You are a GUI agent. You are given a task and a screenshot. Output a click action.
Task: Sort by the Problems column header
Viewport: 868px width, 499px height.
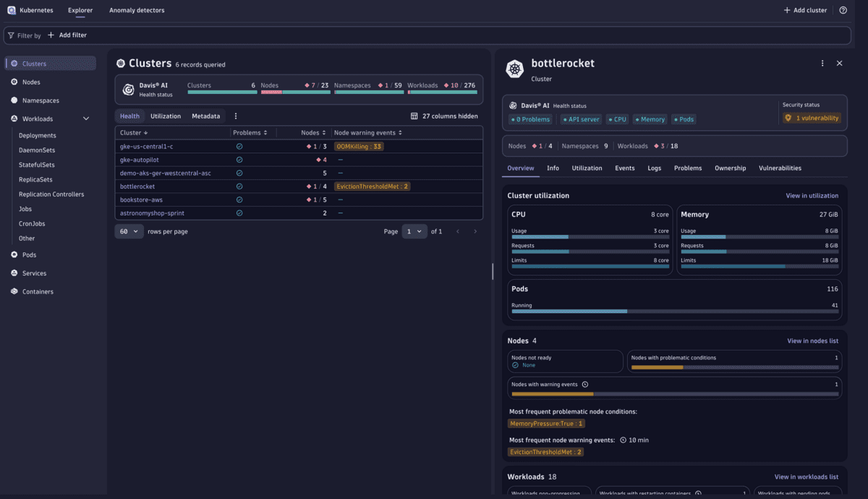pos(250,132)
